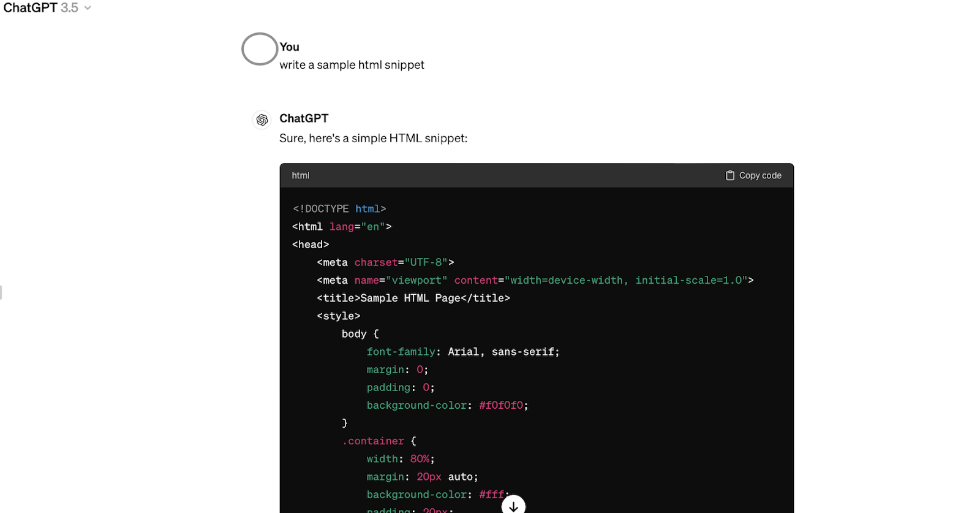The width and height of the screenshot is (980, 513).
Task: Open the ChatGPT 3.5 model selector dropdown
Action: click(x=47, y=8)
